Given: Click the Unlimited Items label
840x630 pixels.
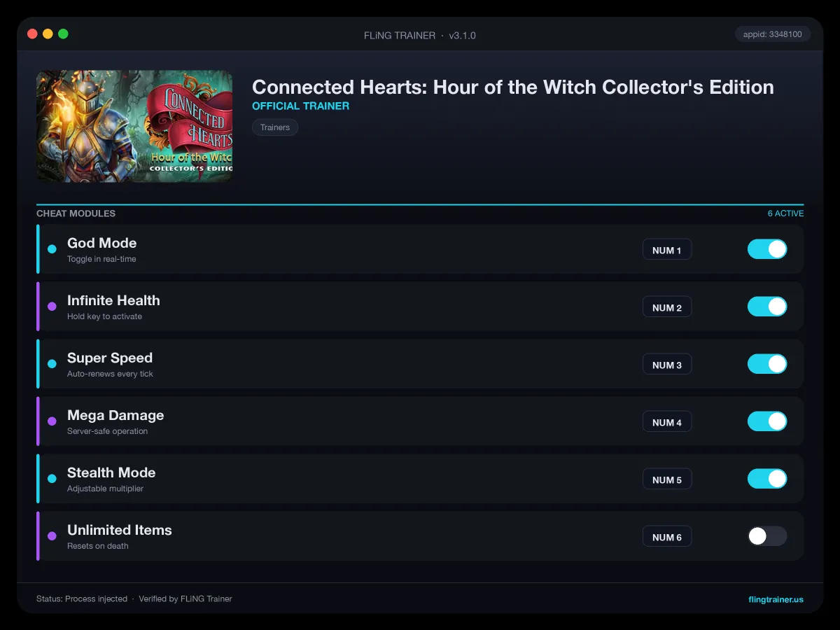Looking at the screenshot, I should [120, 530].
